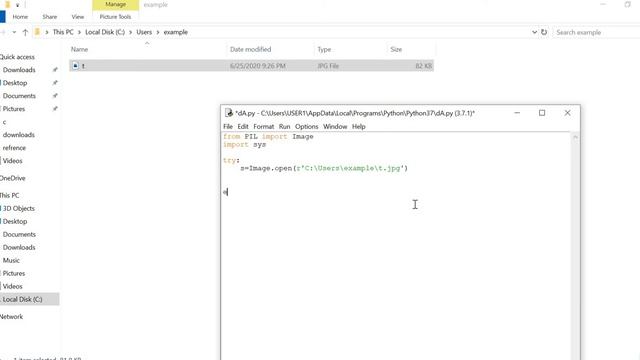The width and height of the screenshot is (640, 360).
Task: Expand the chevron after Users in breadcrumb
Action: click(158, 32)
